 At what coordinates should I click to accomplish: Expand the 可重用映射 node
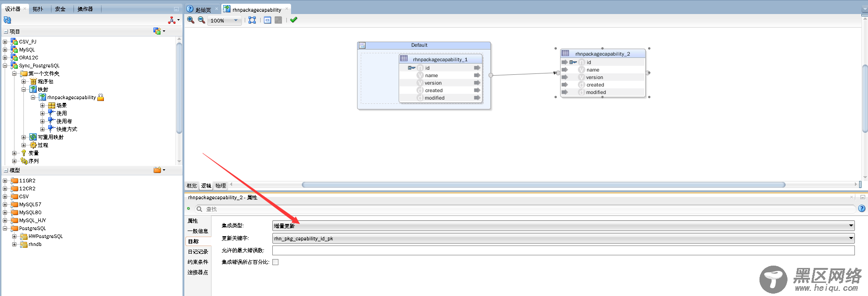coord(23,137)
